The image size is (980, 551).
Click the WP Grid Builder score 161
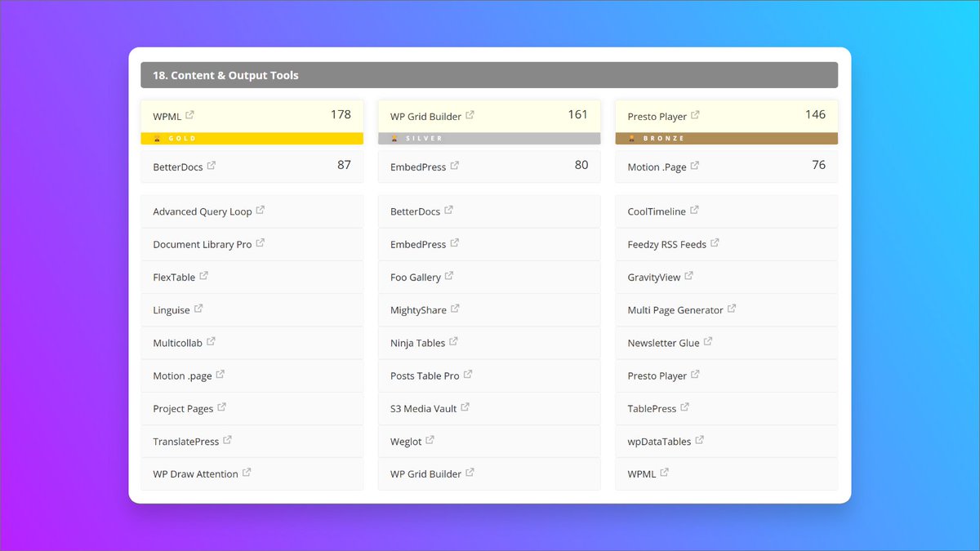(577, 114)
